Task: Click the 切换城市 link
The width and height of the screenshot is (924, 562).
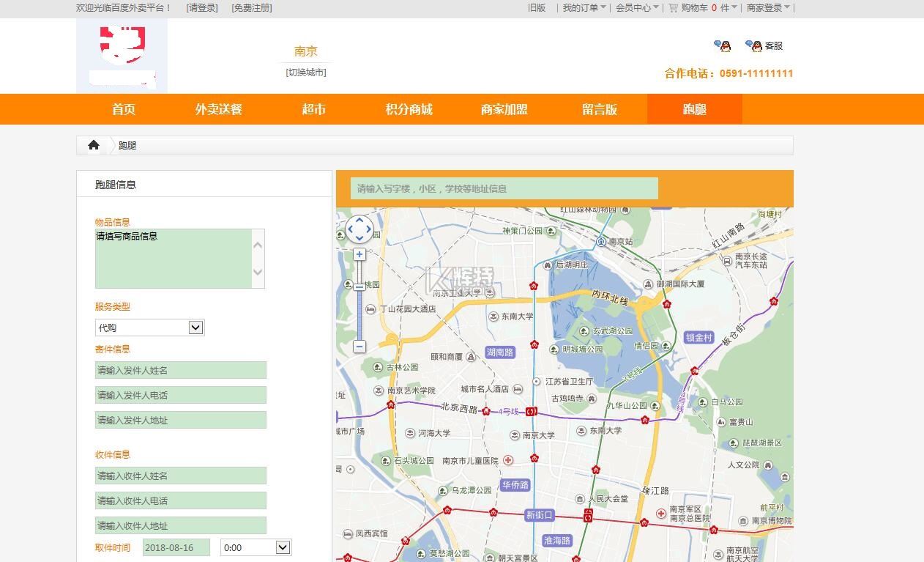Action: pyautogui.click(x=305, y=73)
